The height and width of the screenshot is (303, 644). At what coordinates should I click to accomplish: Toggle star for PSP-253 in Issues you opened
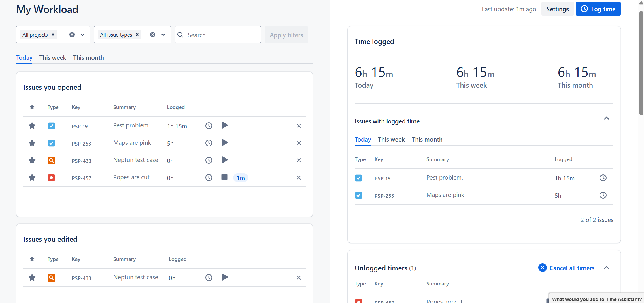pyautogui.click(x=32, y=143)
